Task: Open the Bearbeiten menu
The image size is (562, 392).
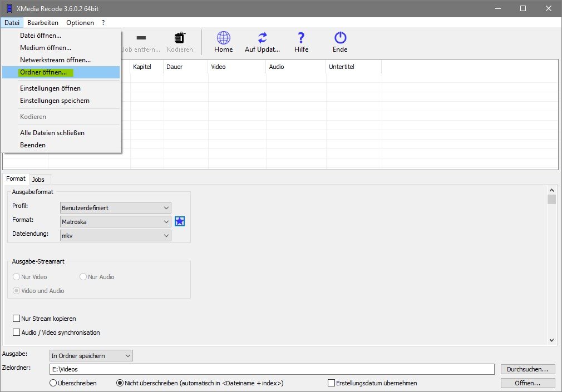Action: click(x=43, y=23)
